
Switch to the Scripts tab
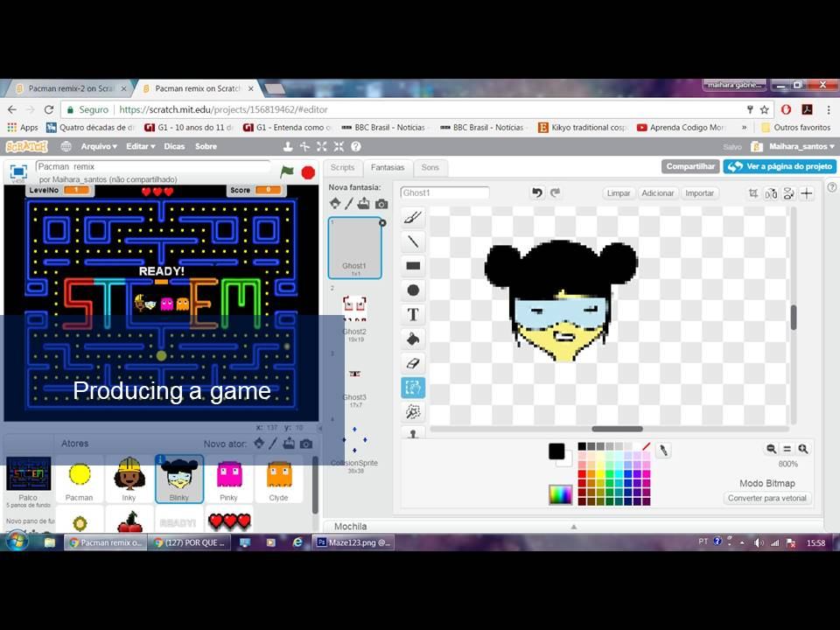342,167
